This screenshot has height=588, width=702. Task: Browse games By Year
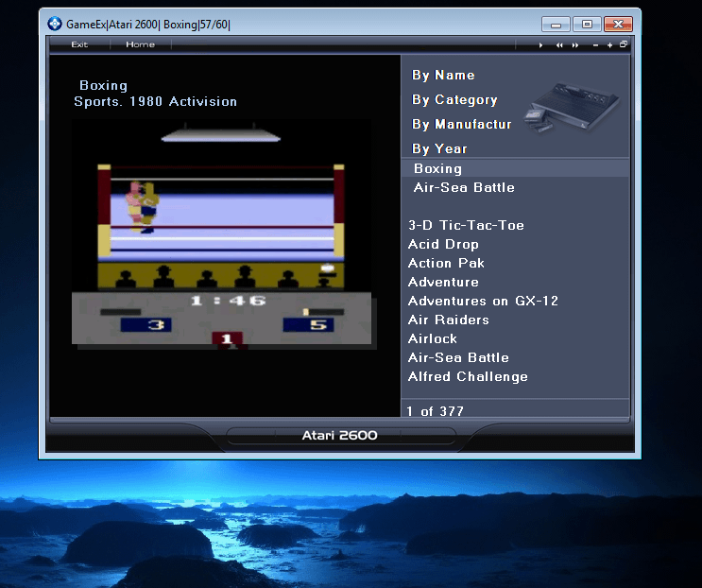click(439, 149)
